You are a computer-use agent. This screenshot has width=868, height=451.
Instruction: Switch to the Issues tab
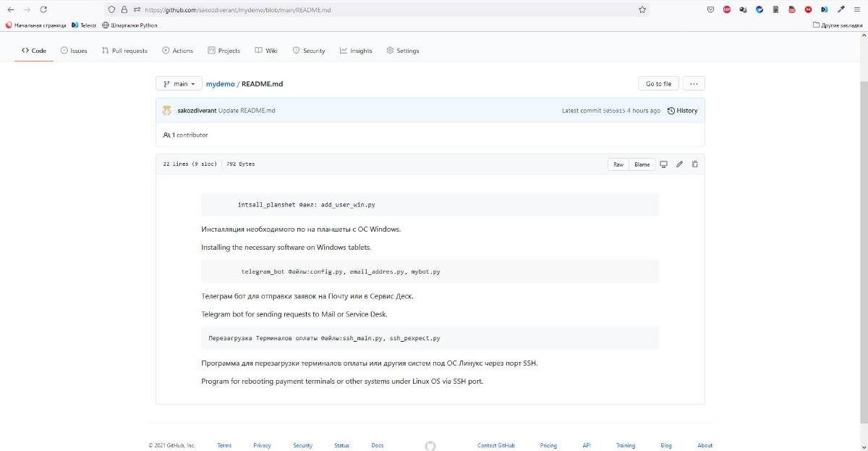pos(74,51)
